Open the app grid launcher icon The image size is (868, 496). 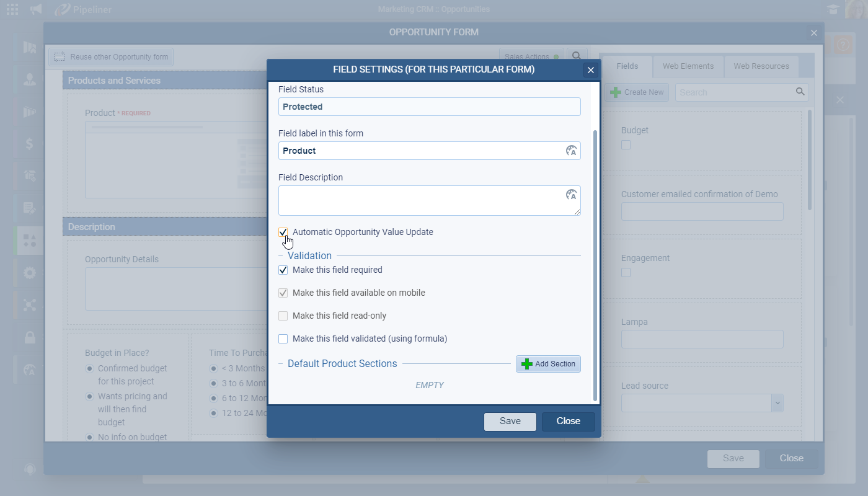(12, 9)
